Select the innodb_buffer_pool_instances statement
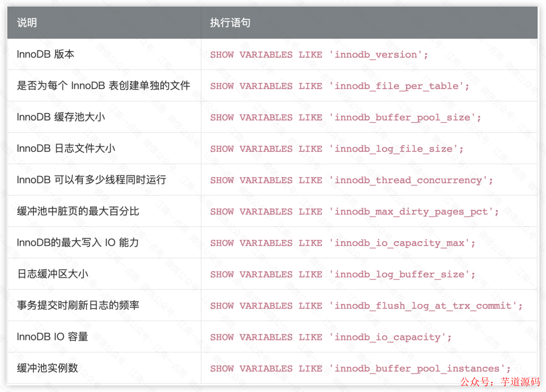The height and width of the screenshot is (392, 546). point(360,368)
